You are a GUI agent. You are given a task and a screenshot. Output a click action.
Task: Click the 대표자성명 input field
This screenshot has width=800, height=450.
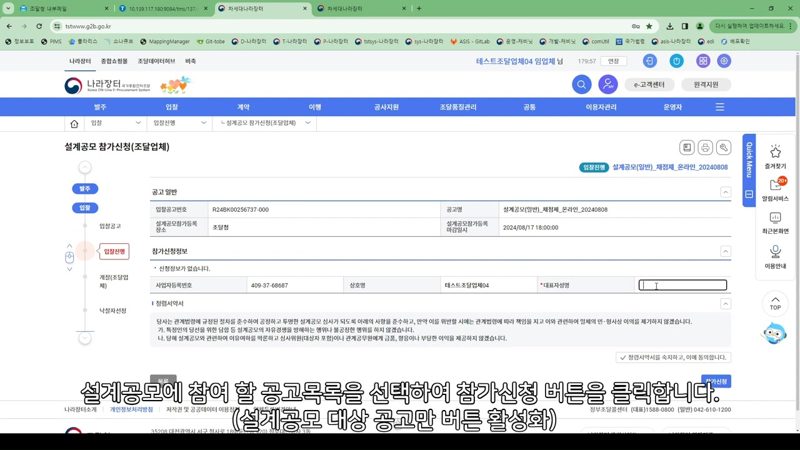pyautogui.click(x=683, y=285)
